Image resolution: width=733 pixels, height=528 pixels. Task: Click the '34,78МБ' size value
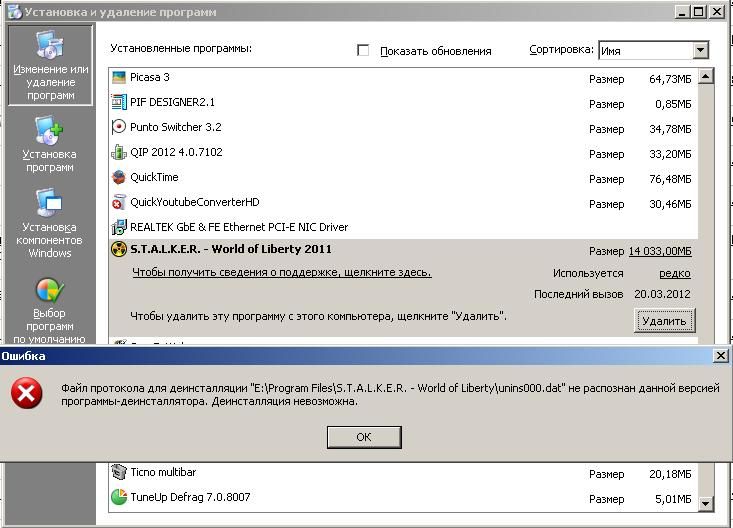(x=670, y=129)
